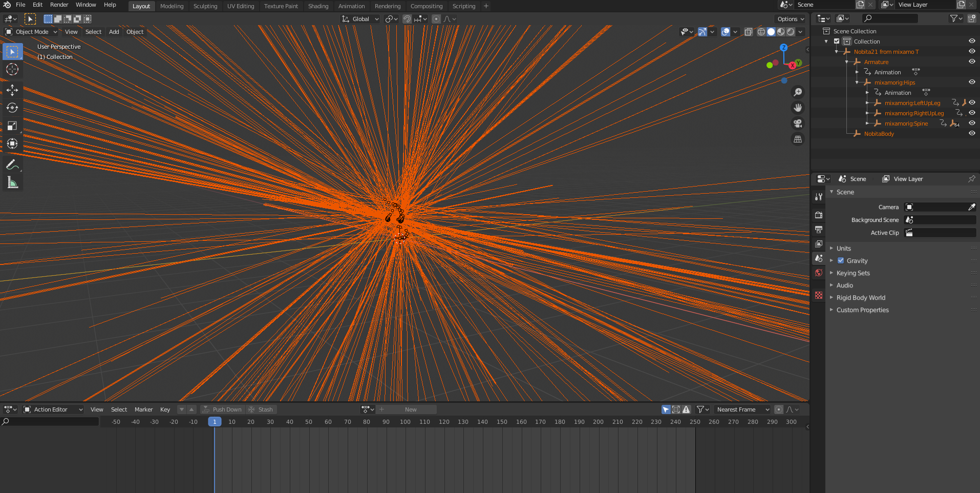This screenshot has width=980, height=493.
Task: Choose the Select Box tool
Action: (12, 52)
